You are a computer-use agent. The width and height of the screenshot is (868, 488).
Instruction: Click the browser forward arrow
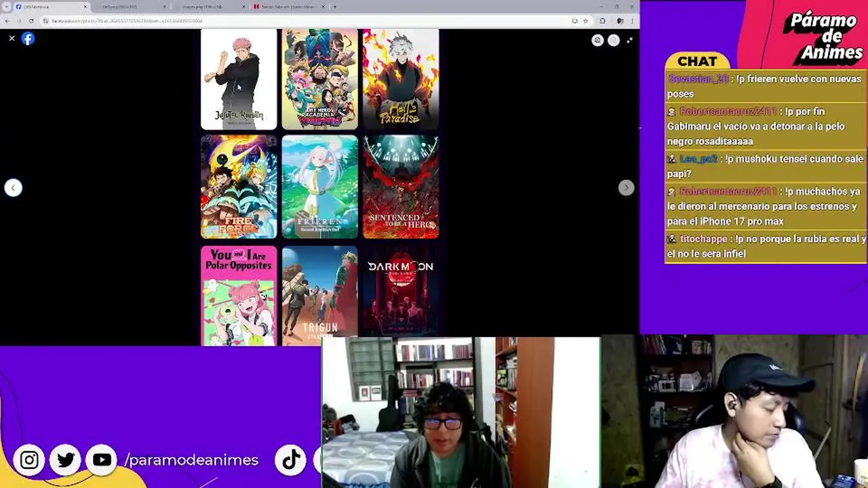click(x=19, y=21)
